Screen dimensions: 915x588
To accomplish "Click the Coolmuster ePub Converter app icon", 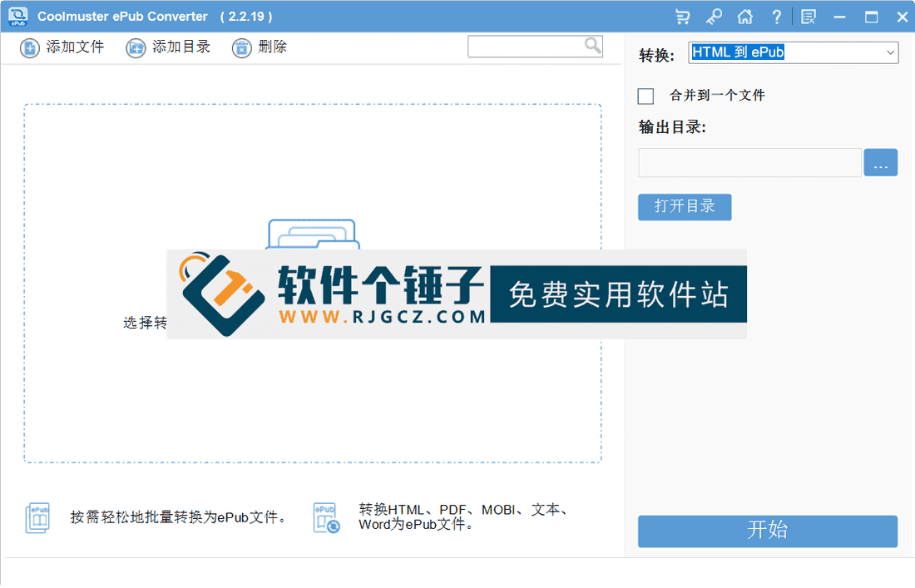I will pos(17,16).
